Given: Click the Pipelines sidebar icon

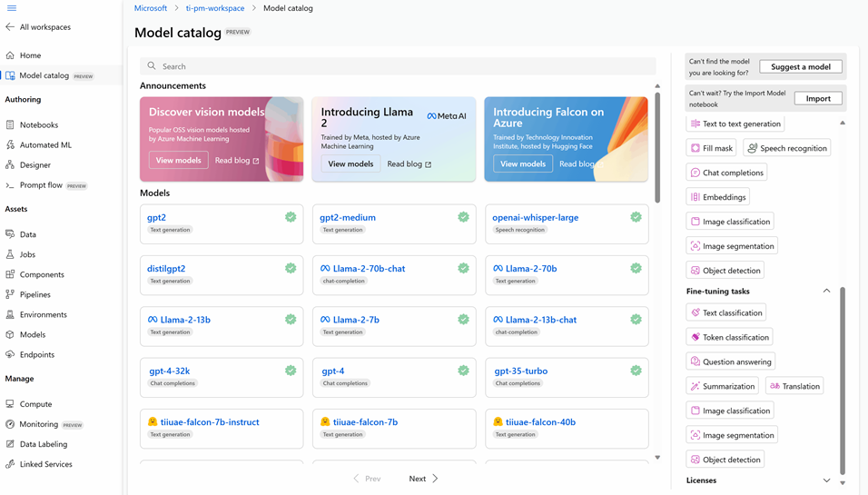Looking at the screenshot, I should click(10, 294).
